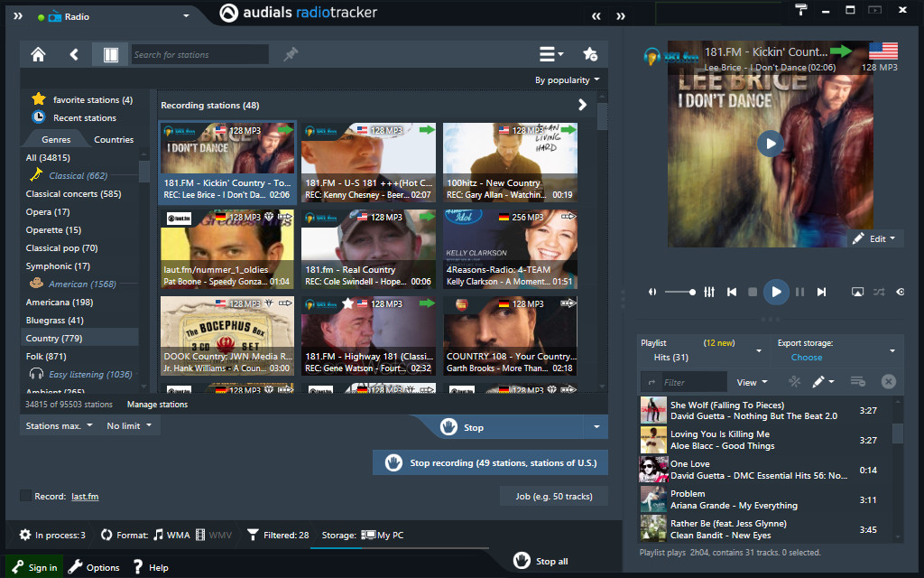The width and height of the screenshot is (924, 578).
Task: Click In process: 3 gear icon
Action: pos(25,535)
